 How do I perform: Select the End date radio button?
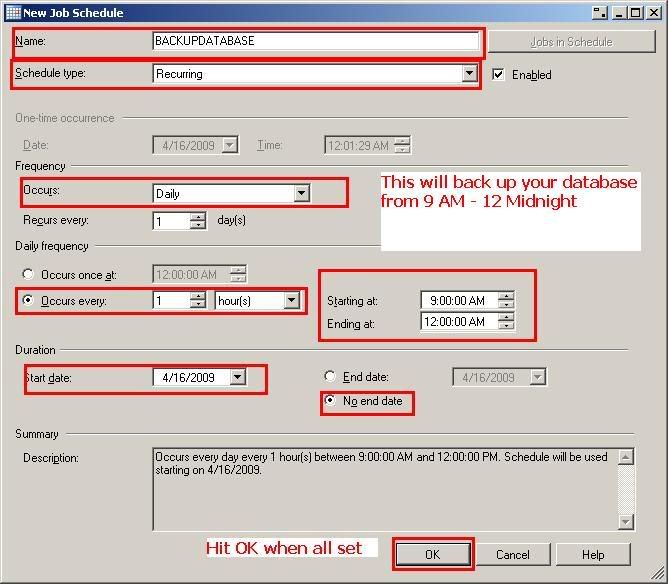[330, 377]
